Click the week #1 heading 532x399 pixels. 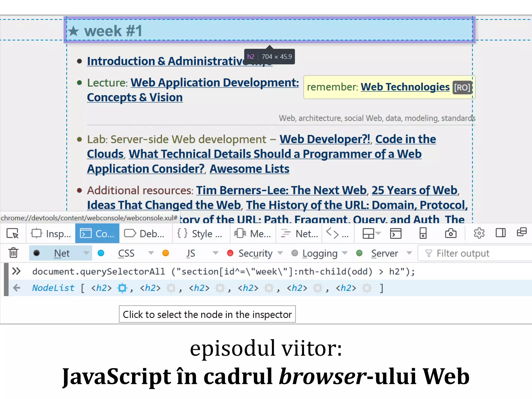coord(113,31)
